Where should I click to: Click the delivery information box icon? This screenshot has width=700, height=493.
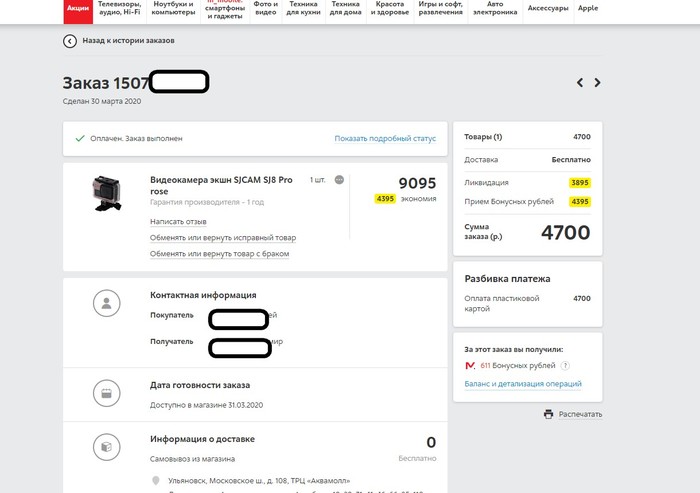106,446
